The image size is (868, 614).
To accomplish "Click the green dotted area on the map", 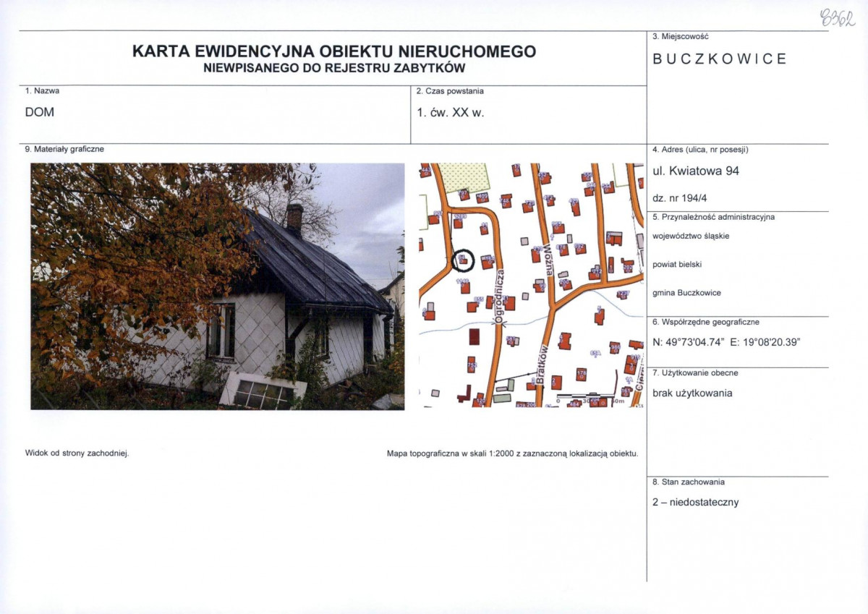I will click(463, 176).
